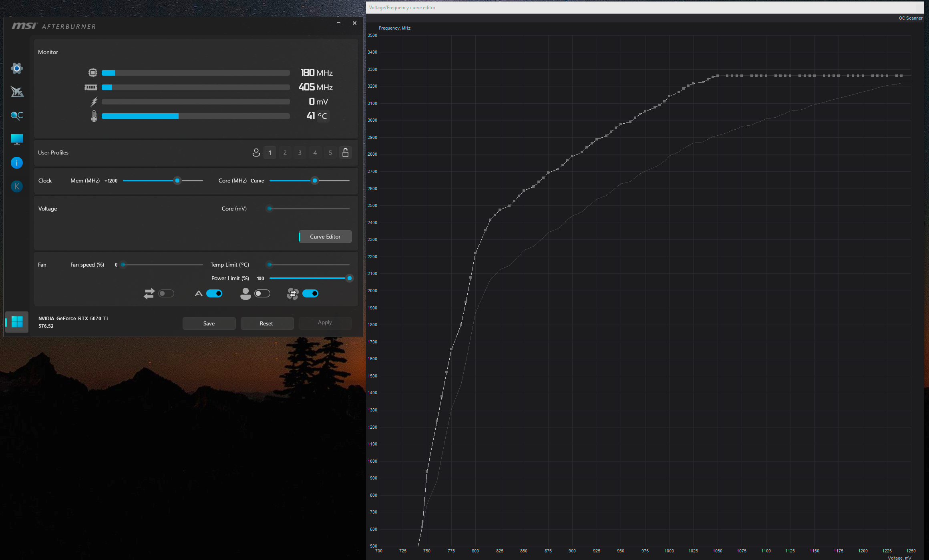
Task: Click the Core clock 'Curve' value
Action: 257,181
